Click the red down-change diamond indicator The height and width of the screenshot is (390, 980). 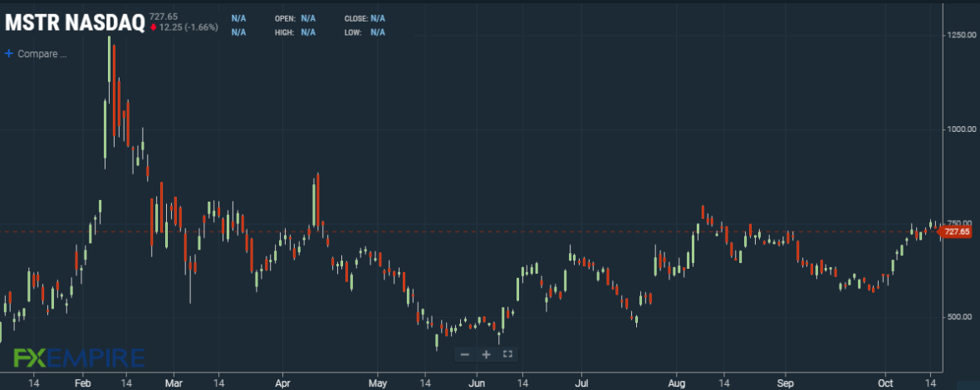tap(153, 27)
